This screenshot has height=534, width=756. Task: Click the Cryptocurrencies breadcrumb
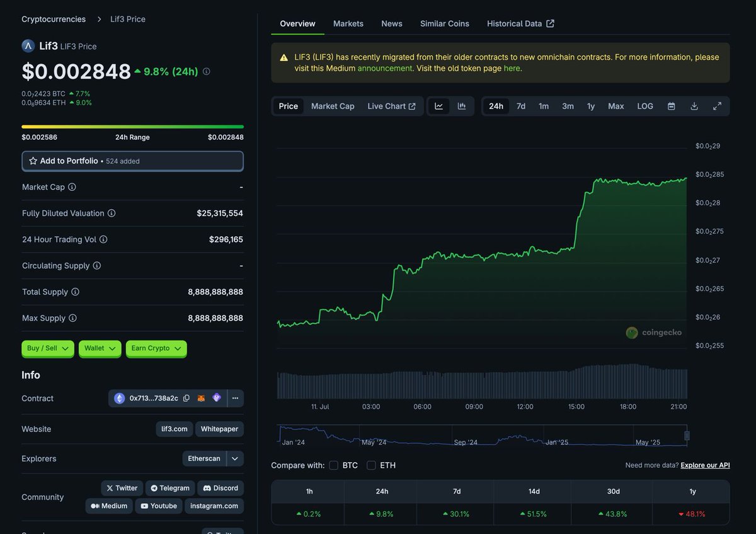coord(54,19)
